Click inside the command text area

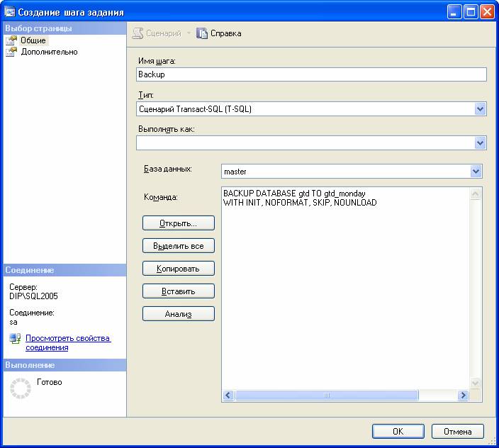pos(346,284)
